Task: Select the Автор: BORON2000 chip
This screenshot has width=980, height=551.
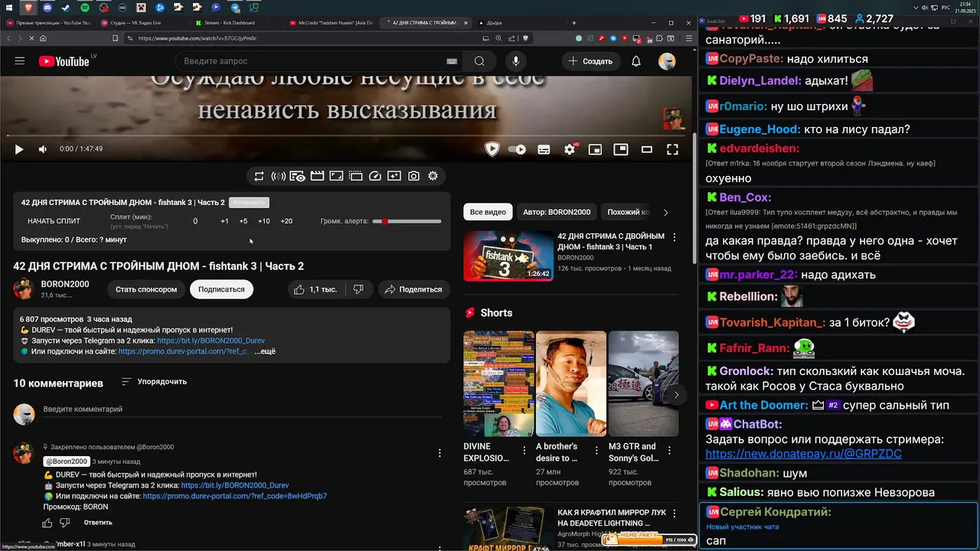Action: coord(557,212)
